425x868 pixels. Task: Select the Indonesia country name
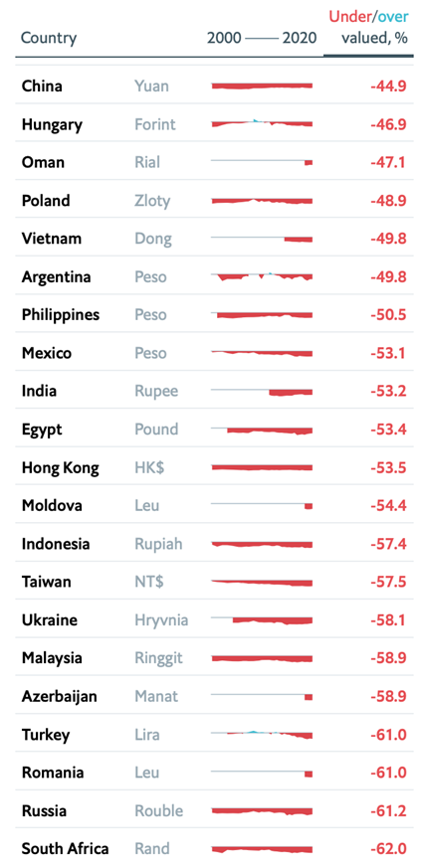click(56, 544)
